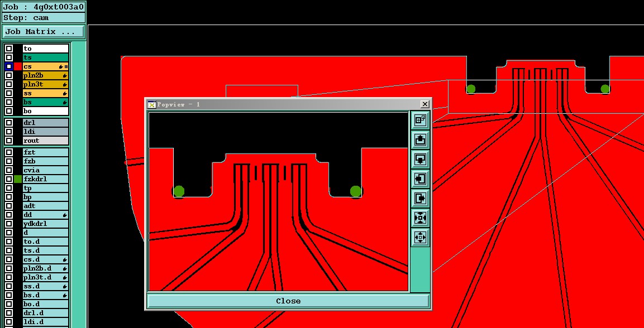Toggle the checkbox for layer ts
This screenshot has width=644, height=328.
point(9,57)
